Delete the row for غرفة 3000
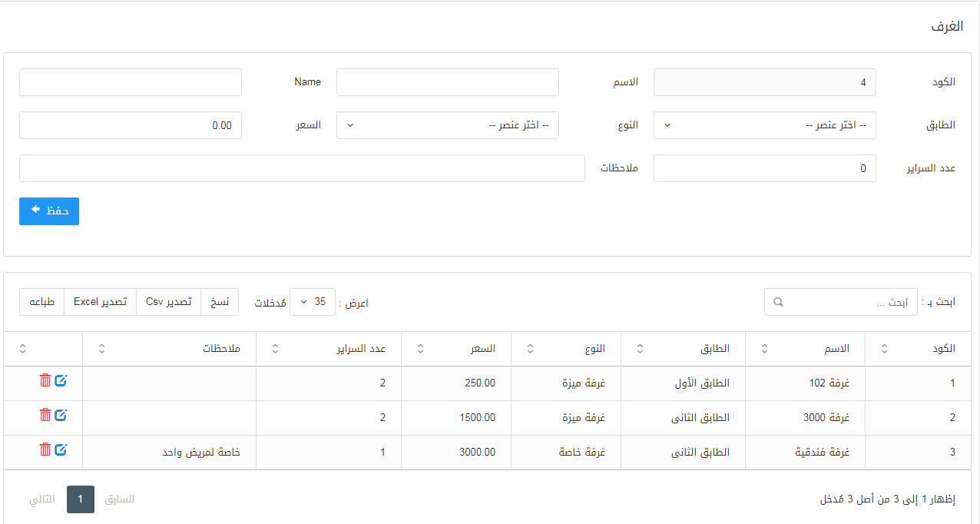980x524 pixels. point(45,415)
